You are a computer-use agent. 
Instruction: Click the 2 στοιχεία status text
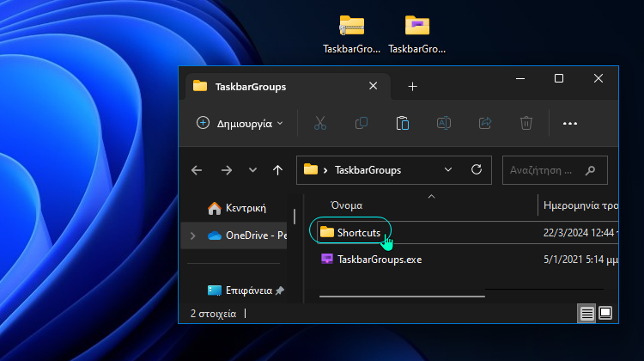pos(213,314)
